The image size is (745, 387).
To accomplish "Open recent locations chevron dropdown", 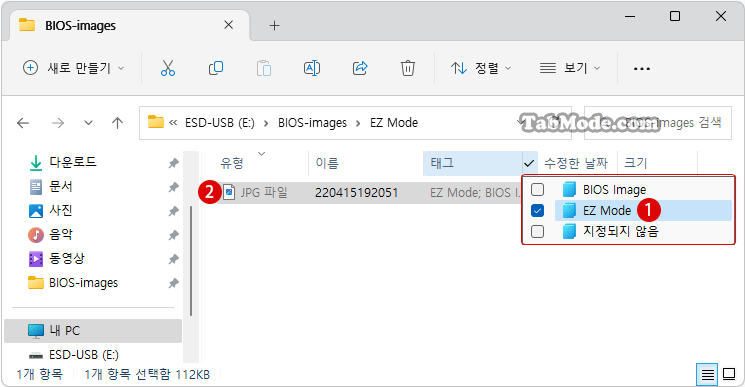I will point(88,123).
